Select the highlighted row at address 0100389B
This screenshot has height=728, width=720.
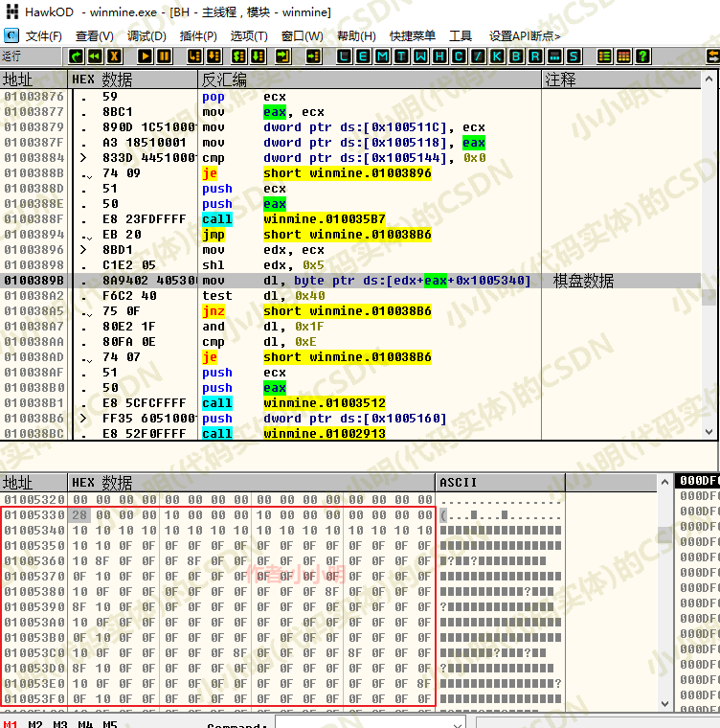point(350,281)
